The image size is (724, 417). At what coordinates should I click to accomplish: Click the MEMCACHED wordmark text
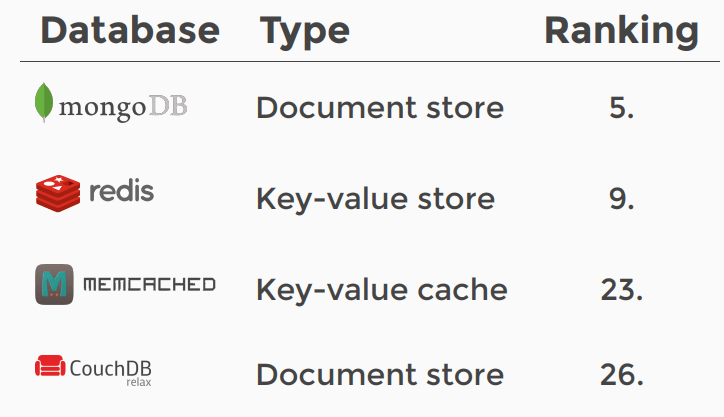click(149, 285)
